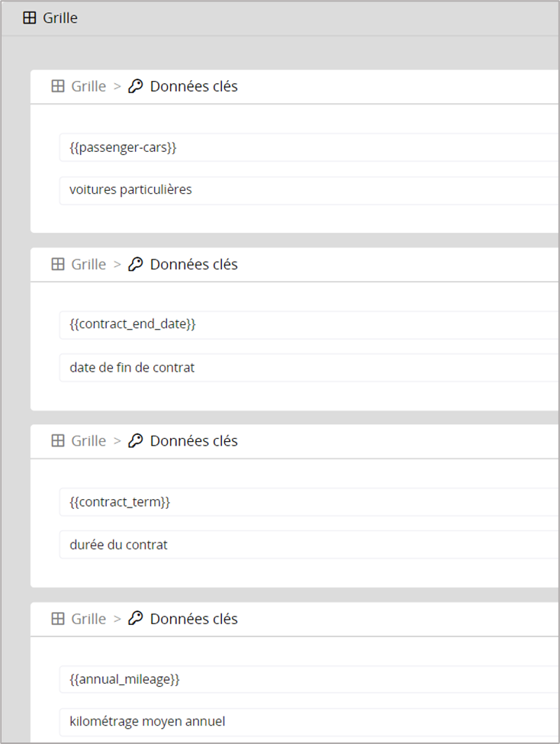This screenshot has height=744, width=560.
Task: Click the key icon above the annual_mileage field
Action: coord(136,619)
